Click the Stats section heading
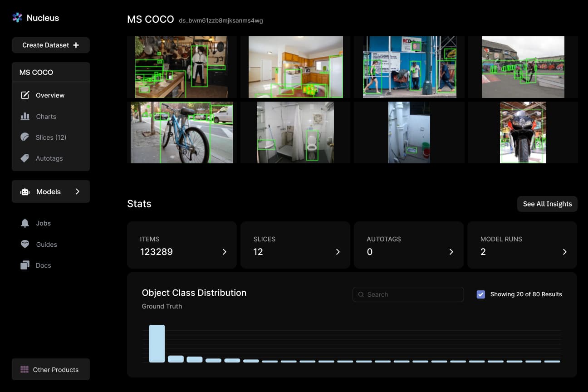 coord(139,204)
